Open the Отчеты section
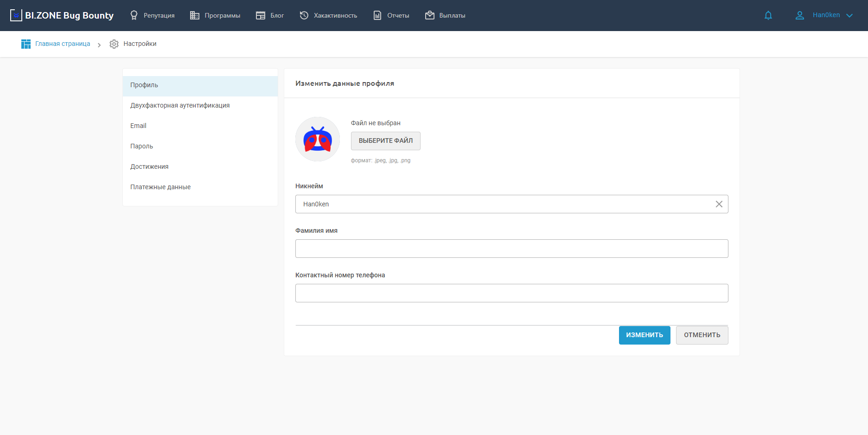The height and width of the screenshot is (435, 868). pyautogui.click(x=391, y=15)
